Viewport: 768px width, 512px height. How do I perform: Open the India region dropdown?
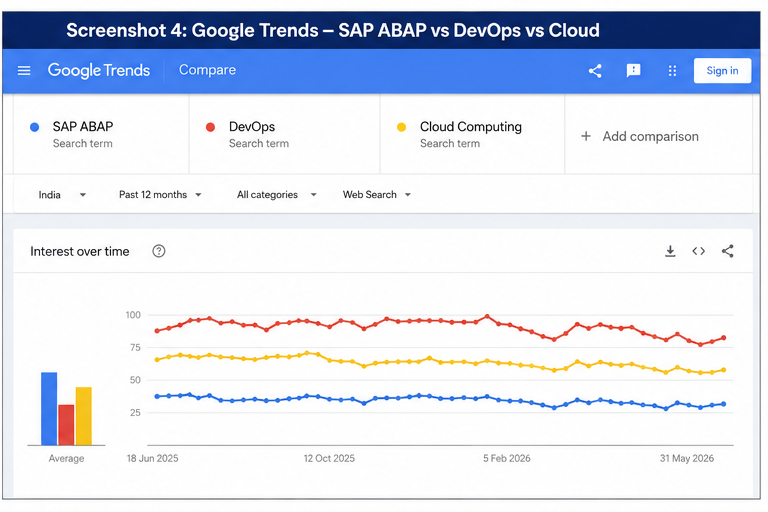pyautogui.click(x=62, y=195)
